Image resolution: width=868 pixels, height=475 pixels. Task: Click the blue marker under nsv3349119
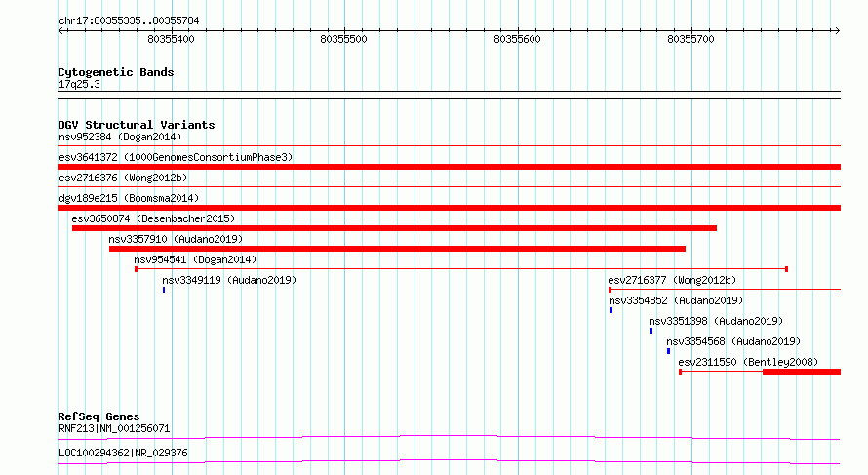pos(164,290)
